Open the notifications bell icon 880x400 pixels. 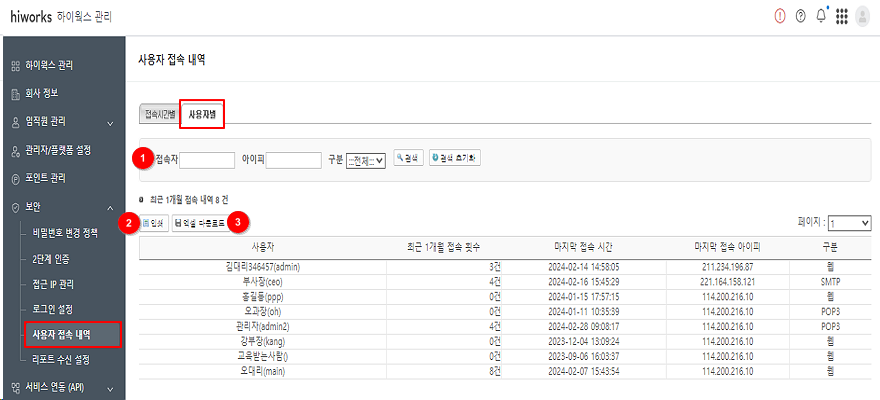coord(821,16)
